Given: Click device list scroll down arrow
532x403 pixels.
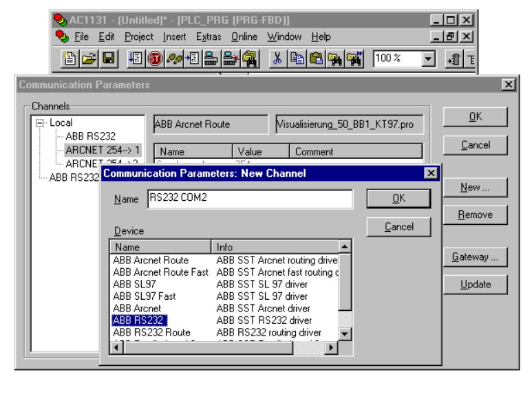Looking at the screenshot, I should [345, 334].
